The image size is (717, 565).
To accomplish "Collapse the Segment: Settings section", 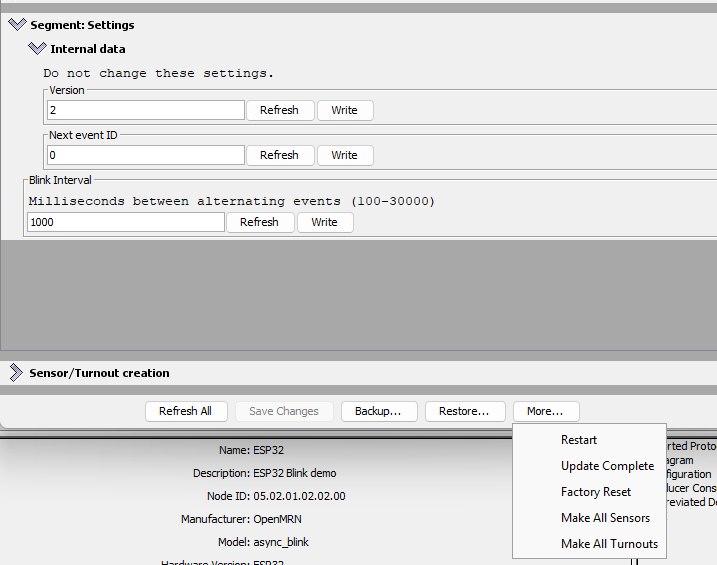I will (17, 25).
